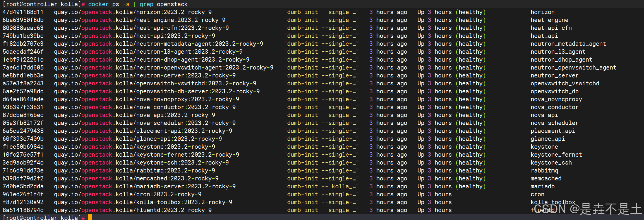Click the terminal cursor at the prompt

click(x=90, y=217)
